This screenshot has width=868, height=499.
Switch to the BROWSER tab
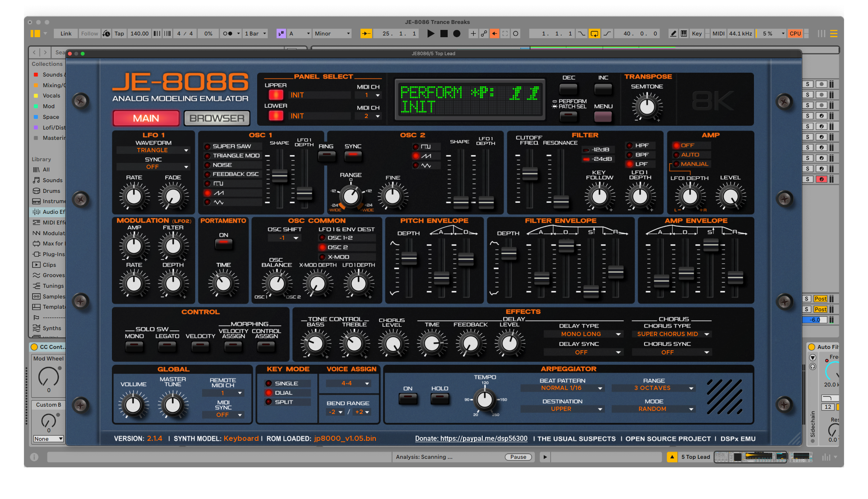[217, 118]
